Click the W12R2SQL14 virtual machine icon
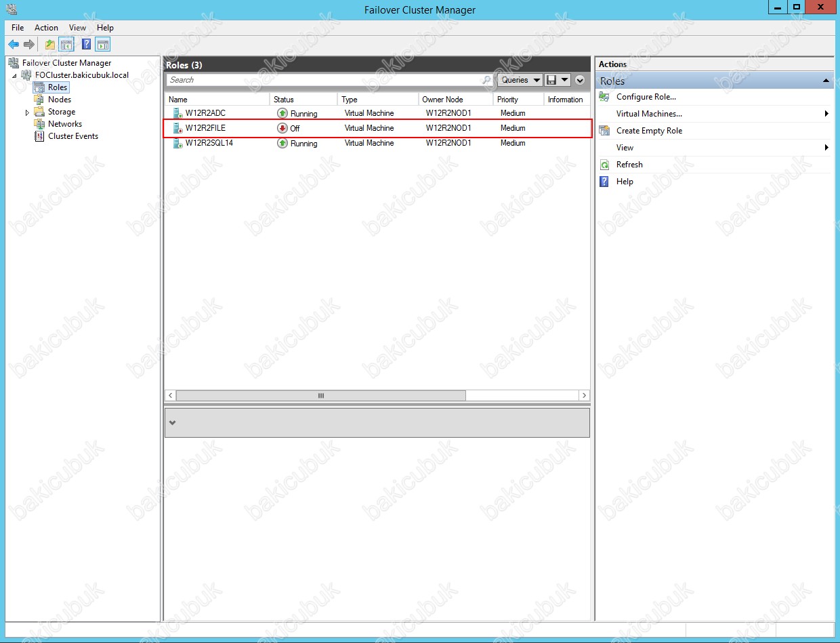The width and height of the screenshot is (840, 643). pos(177,143)
